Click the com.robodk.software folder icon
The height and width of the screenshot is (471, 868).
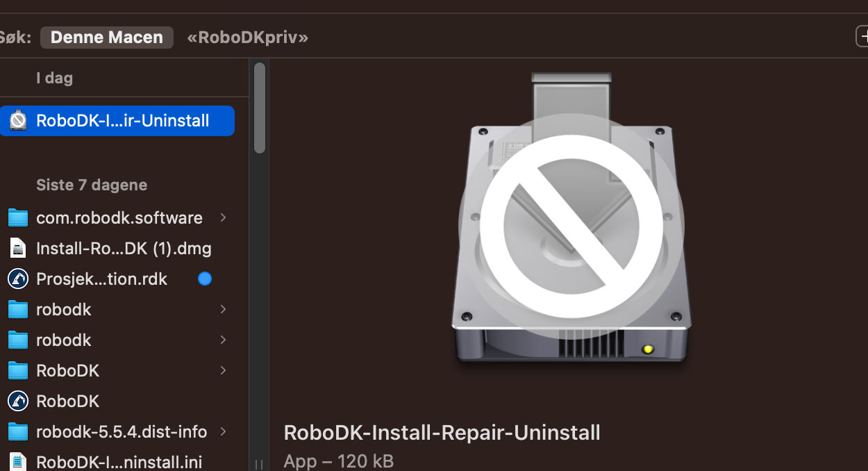click(x=18, y=218)
